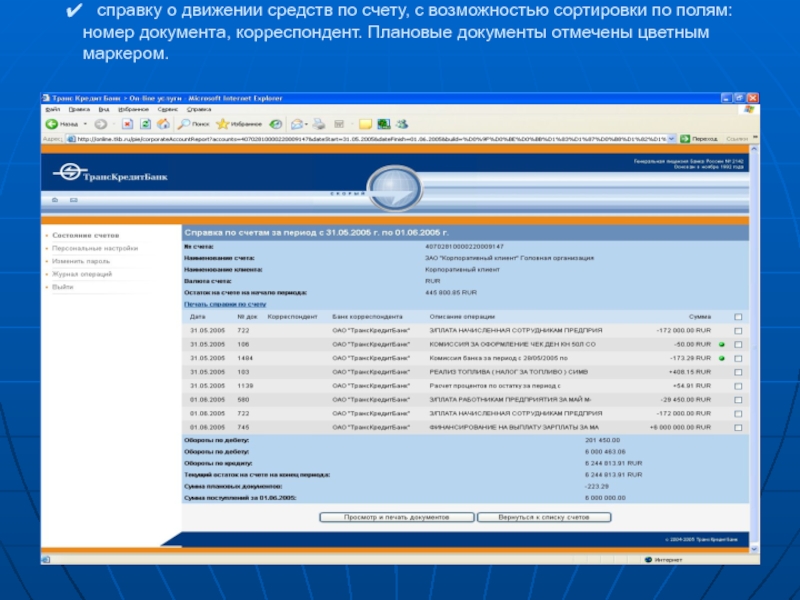This screenshot has height=600, width=800.
Task: Toggle the select-all checkbox in table header
Action: click(x=738, y=317)
